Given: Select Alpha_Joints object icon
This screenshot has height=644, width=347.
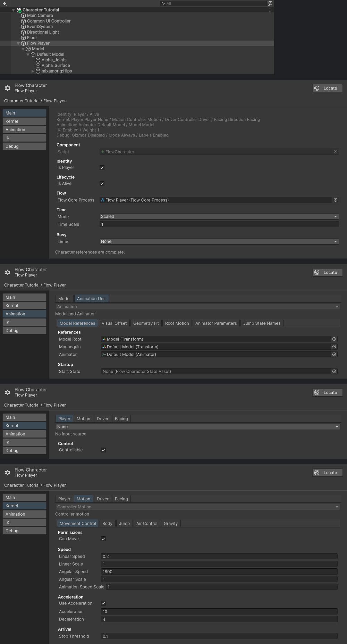Looking at the screenshot, I should (38, 60).
